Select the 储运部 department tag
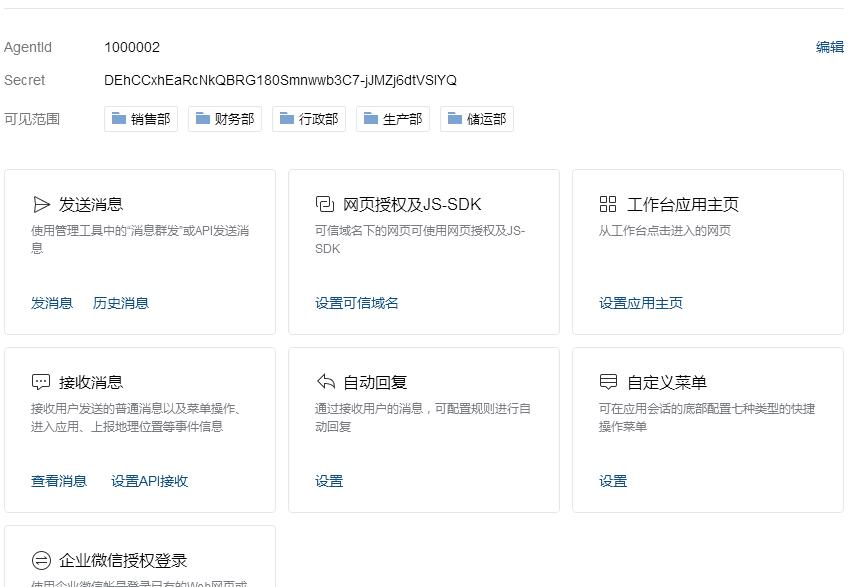 (x=477, y=119)
